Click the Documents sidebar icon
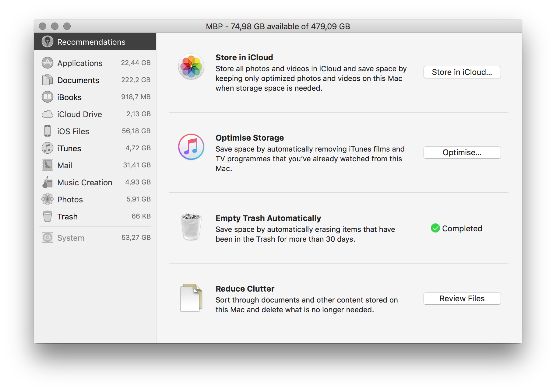The height and width of the screenshot is (392, 556). click(48, 80)
